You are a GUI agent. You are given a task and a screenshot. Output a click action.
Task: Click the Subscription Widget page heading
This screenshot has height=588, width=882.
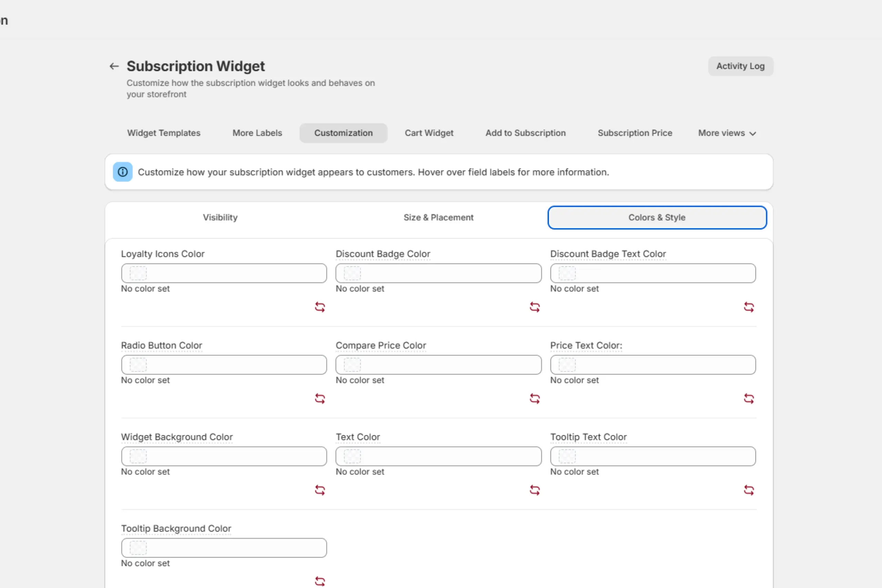coord(196,66)
